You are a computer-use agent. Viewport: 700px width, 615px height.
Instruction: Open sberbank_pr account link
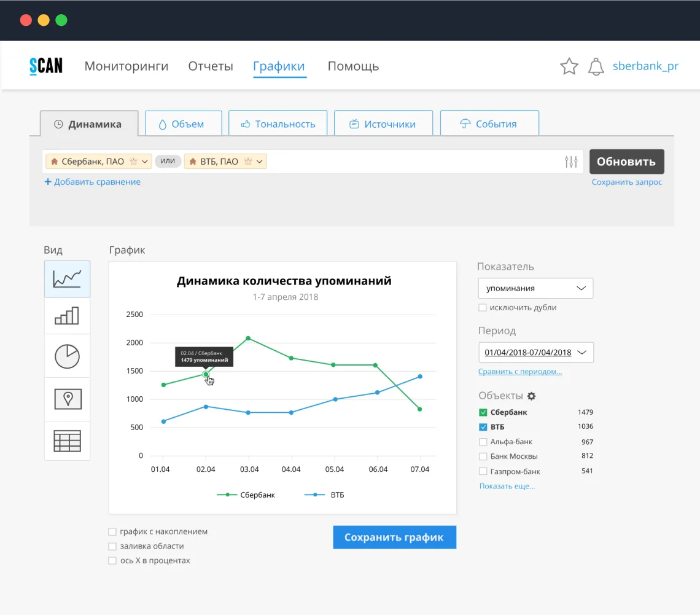645,66
